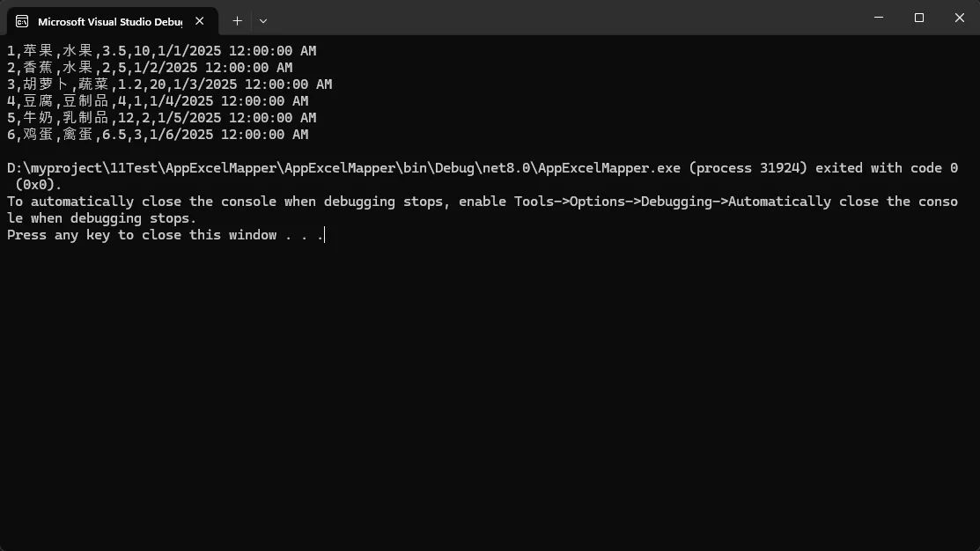980x551 pixels.
Task: Open a new terminal tab
Action: click(x=237, y=20)
